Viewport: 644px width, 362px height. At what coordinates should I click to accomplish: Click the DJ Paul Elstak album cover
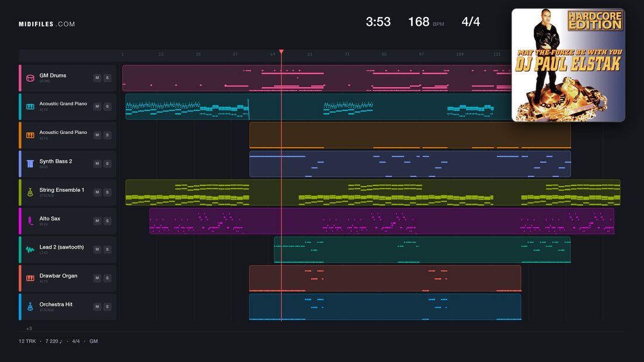coord(568,65)
